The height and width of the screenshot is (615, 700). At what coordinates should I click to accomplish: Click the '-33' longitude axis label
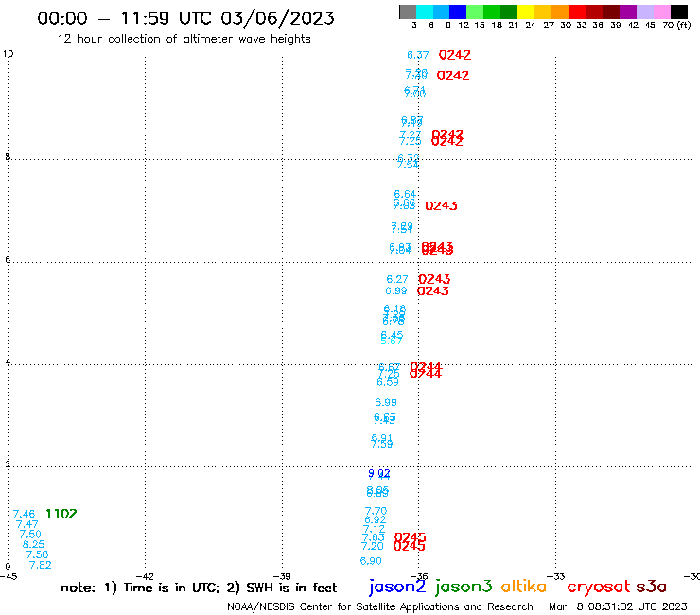pyautogui.click(x=556, y=576)
